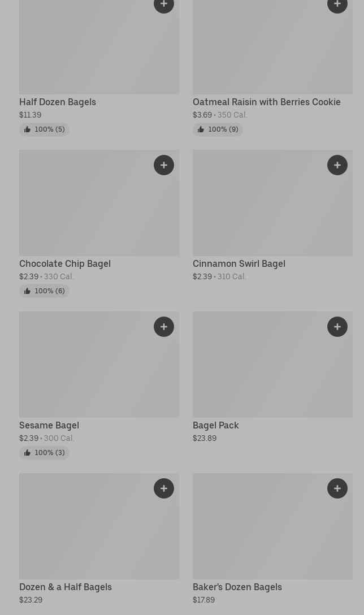Add Baker's Dozen Bagels to order
Viewport: 364px width, 615px height.
(x=337, y=488)
